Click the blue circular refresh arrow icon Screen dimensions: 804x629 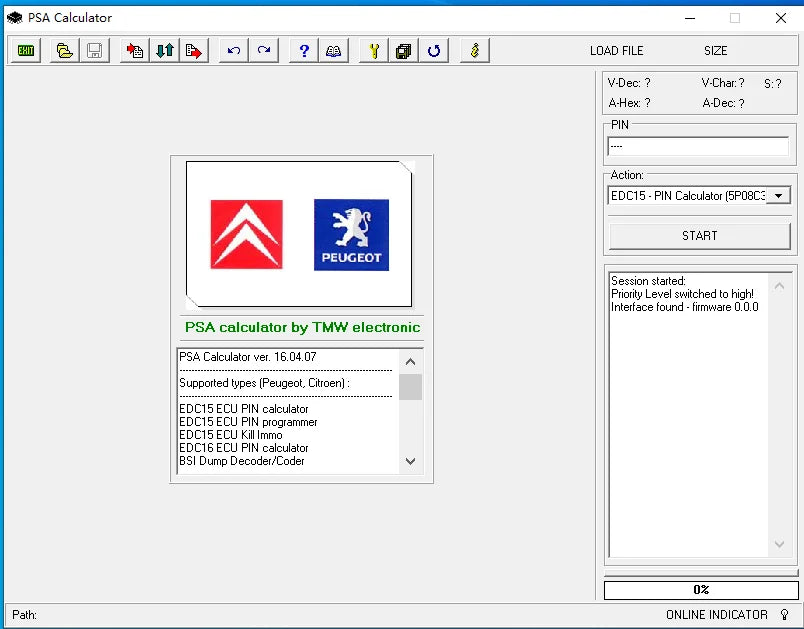pos(434,51)
